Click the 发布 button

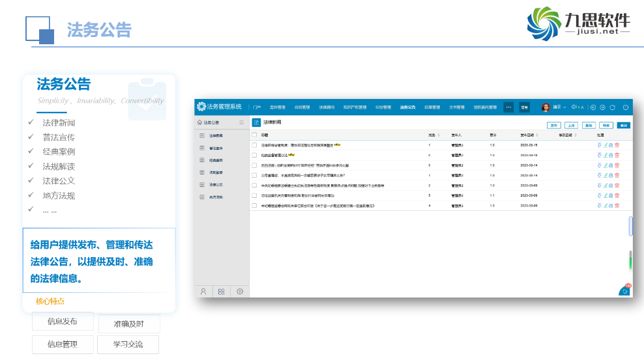(553, 124)
